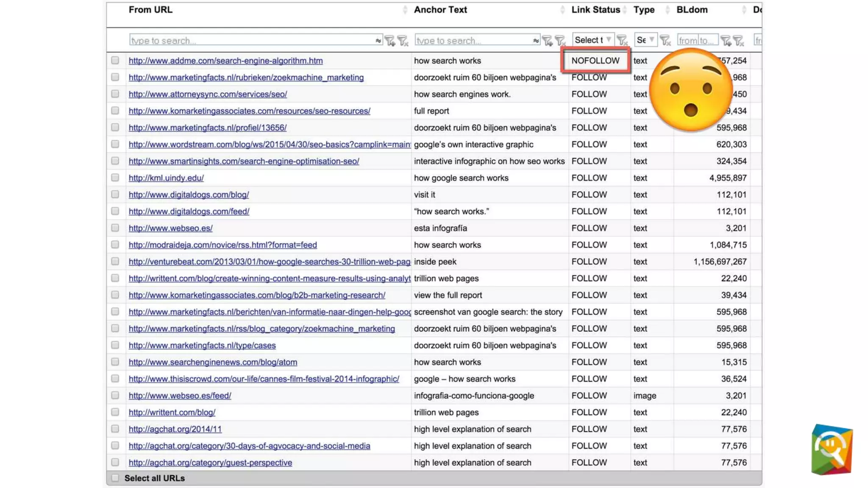Apply filter icon next to From URL search
This screenshot has height=488, width=868.
(389, 41)
